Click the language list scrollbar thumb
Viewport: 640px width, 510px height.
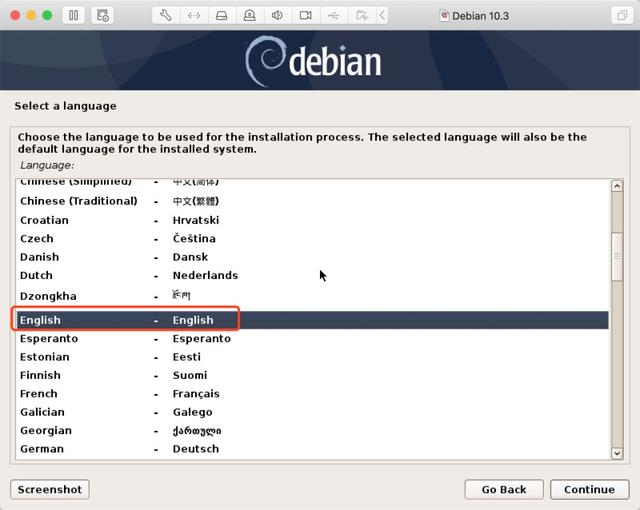(617, 256)
